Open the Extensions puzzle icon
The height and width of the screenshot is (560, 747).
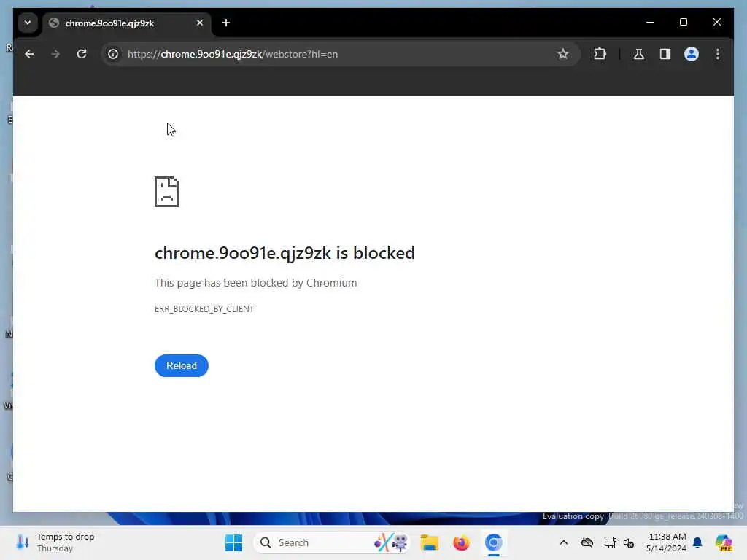[x=600, y=54]
